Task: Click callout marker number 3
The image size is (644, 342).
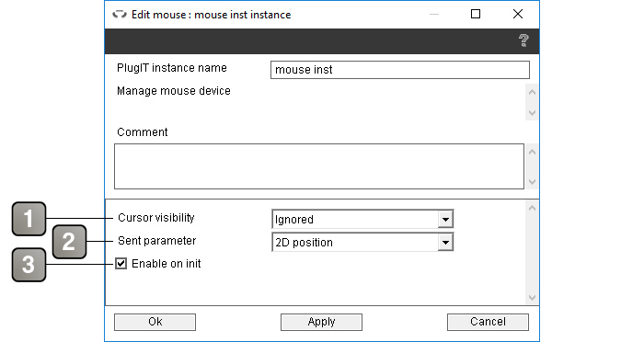Action: click(29, 265)
